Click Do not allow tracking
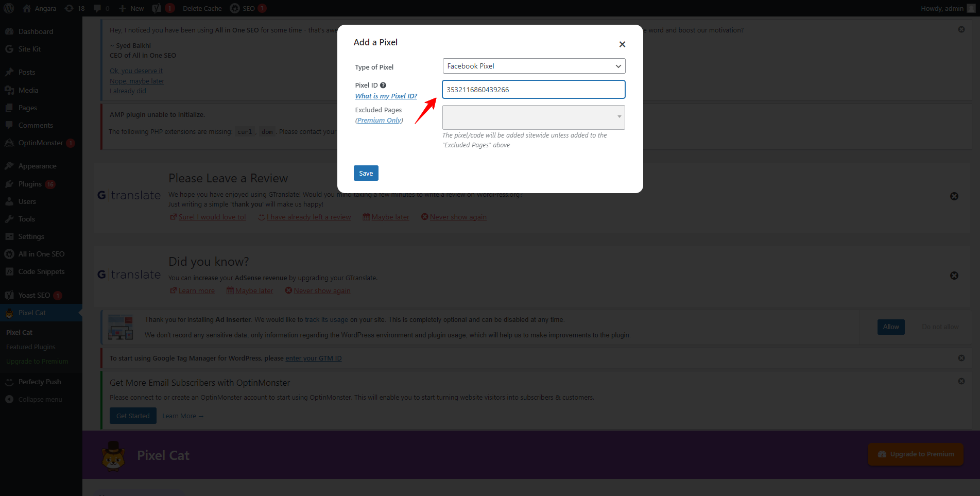 click(940, 327)
